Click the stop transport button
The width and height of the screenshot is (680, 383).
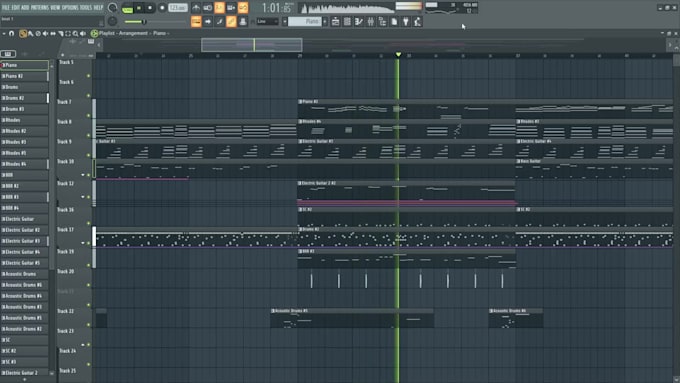pyautogui.click(x=150, y=8)
